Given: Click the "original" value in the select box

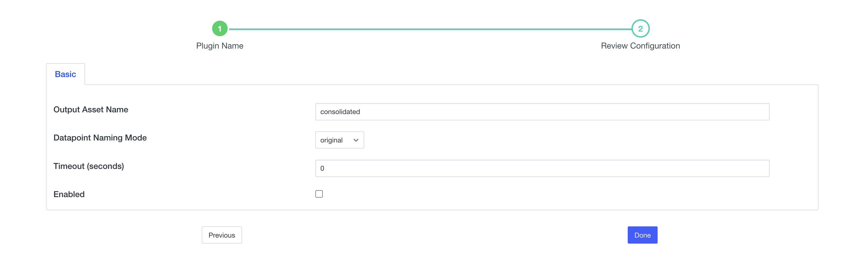Looking at the screenshot, I should click(331, 140).
